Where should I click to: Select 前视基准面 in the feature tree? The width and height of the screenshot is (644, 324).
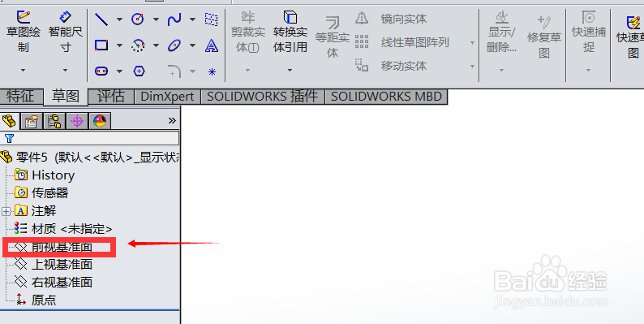(54, 247)
